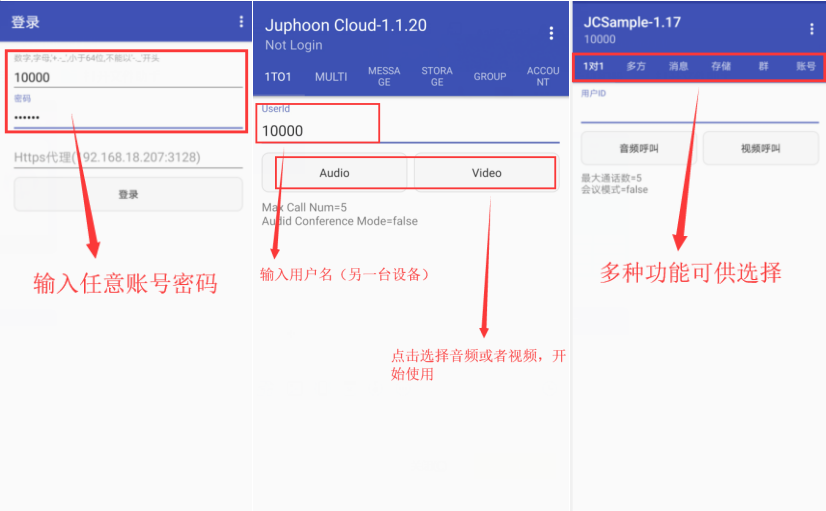Click the 会议模式=false text
The height and width of the screenshot is (511, 826).
(x=614, y=190)
